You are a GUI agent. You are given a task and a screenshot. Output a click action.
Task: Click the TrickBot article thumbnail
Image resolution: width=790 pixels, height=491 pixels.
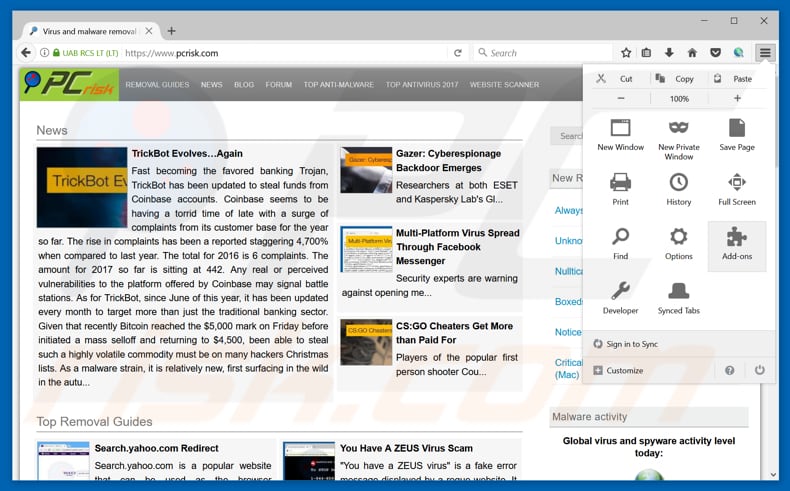tap(82, 187)
